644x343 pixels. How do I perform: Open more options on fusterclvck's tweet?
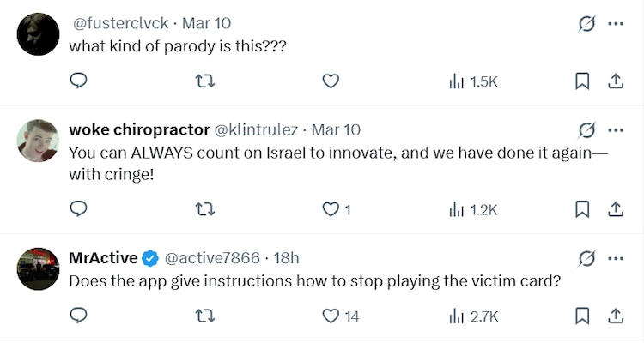click(x=615, y=23)
